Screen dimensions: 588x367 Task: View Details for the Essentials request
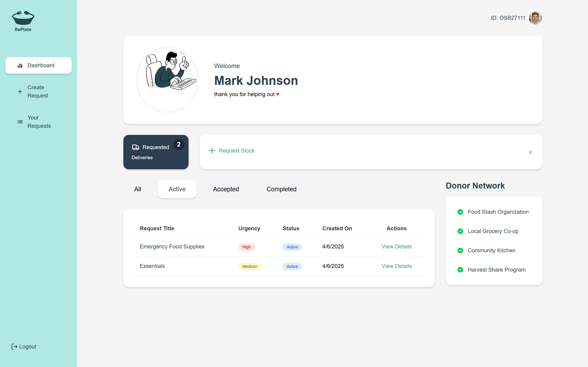point(396,266)
